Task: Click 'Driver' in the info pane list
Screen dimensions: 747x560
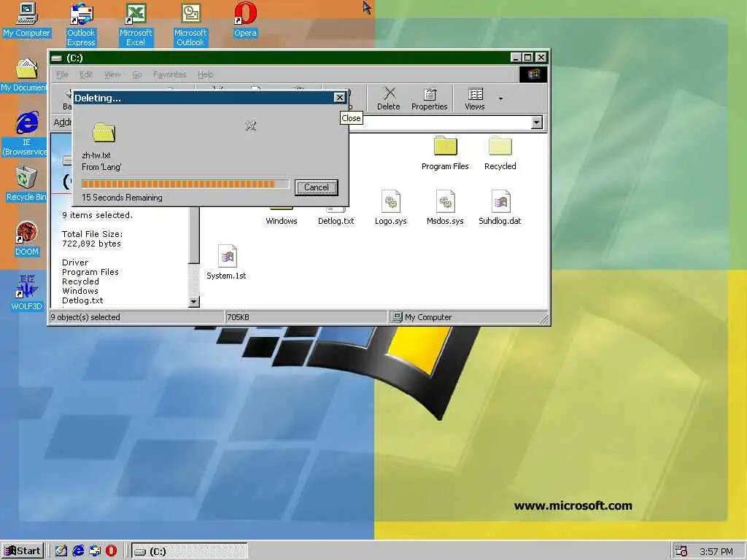Action: 75,262
